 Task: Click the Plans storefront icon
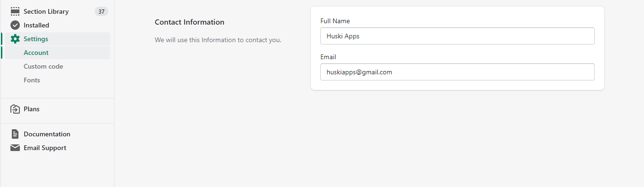coord(15,109)
